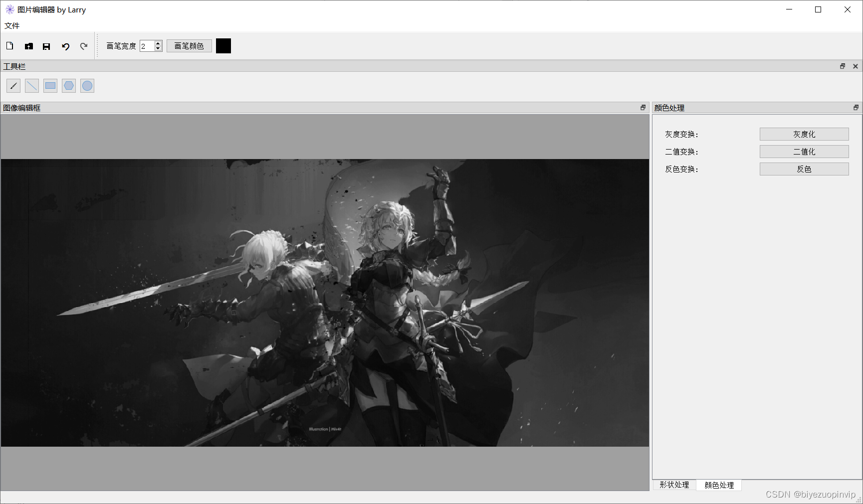Click the 二值变换 label
This screenshot has height=504, width=863.
coord(682,152)
